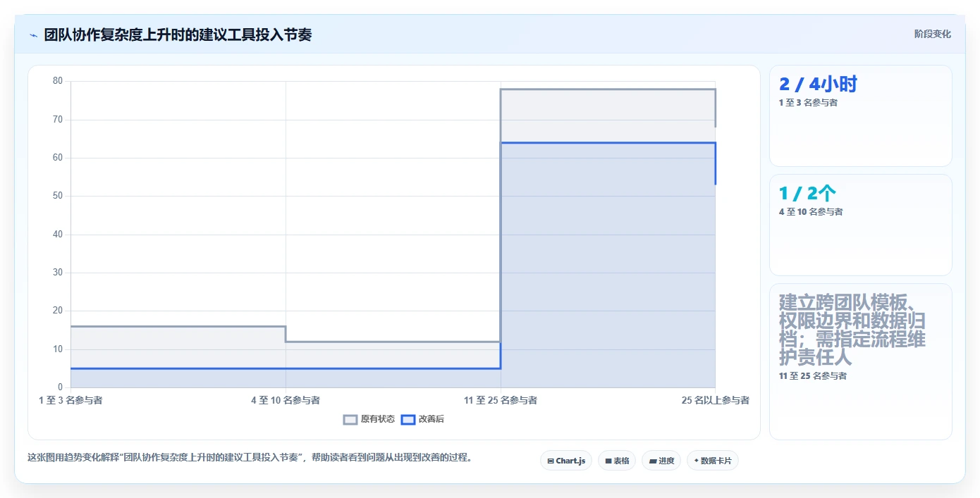
Task: Click the caption text below the chart
Action: point(250,457)
